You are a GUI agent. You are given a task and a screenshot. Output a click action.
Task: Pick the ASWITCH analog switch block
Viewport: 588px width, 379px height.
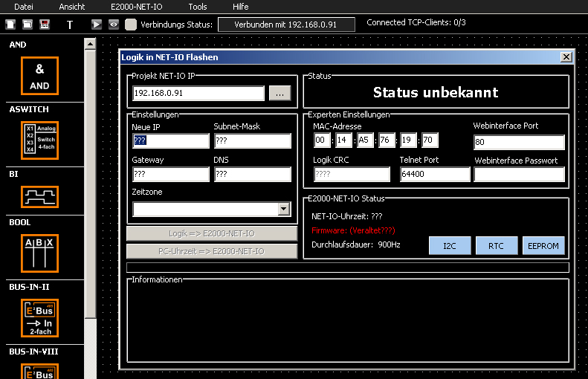pos(39,140)
